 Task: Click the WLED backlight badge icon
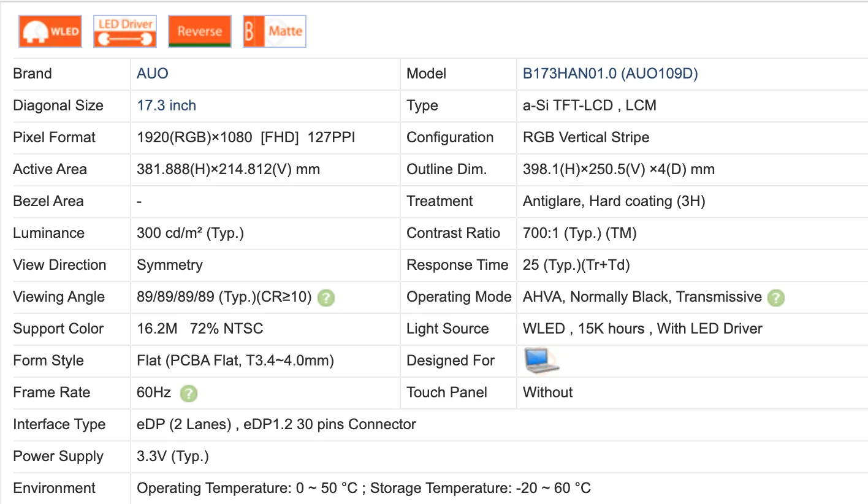click(50, 31)
